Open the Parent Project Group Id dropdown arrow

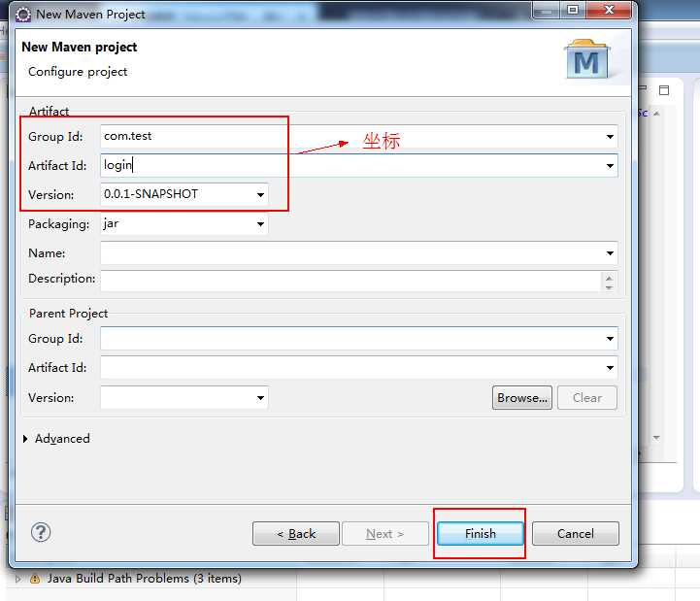point(610,339)
